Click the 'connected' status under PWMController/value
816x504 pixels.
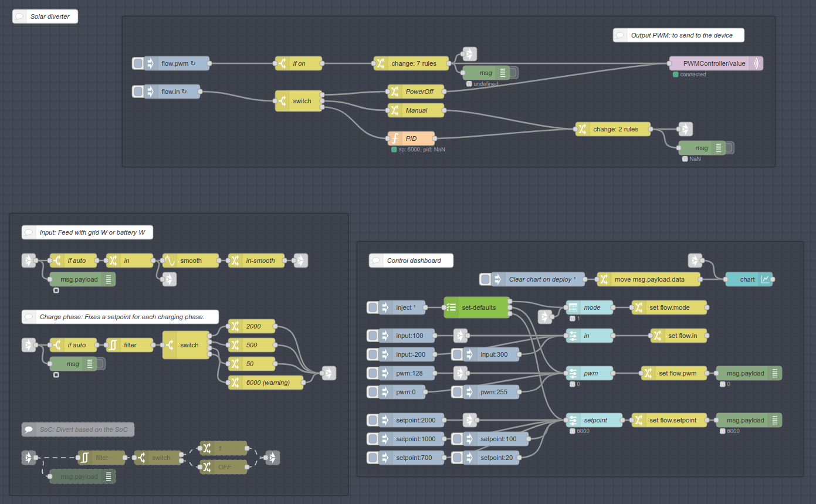[693, 75]
